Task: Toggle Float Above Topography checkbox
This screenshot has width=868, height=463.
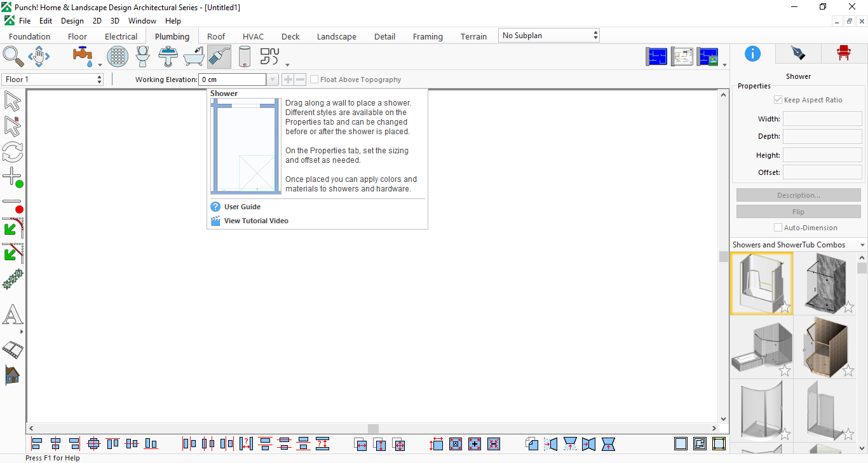Action: click(315, 79)
